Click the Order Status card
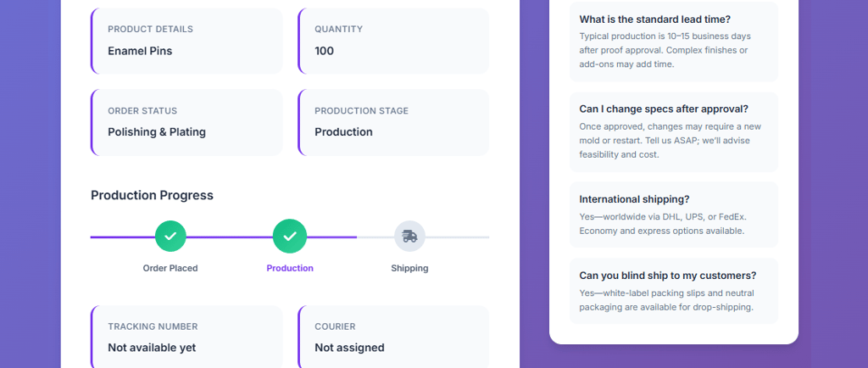Screen dimensions: 868x368 click(186, 122)
